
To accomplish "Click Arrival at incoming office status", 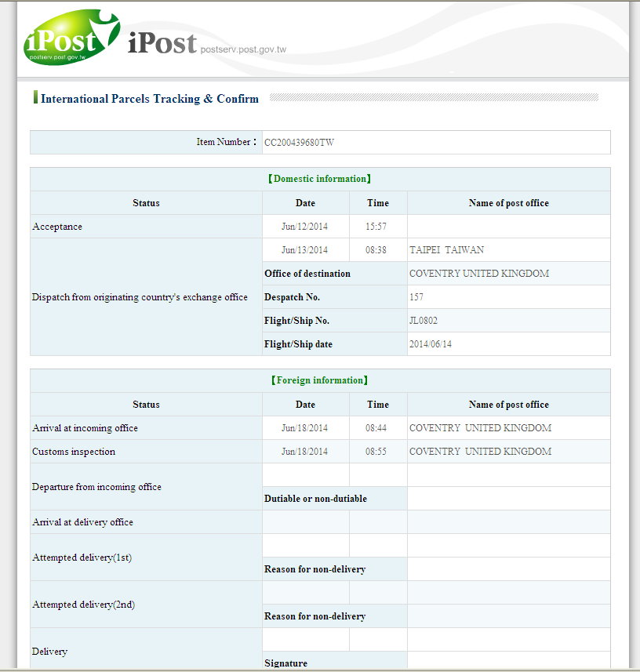I will click(85, 428).
